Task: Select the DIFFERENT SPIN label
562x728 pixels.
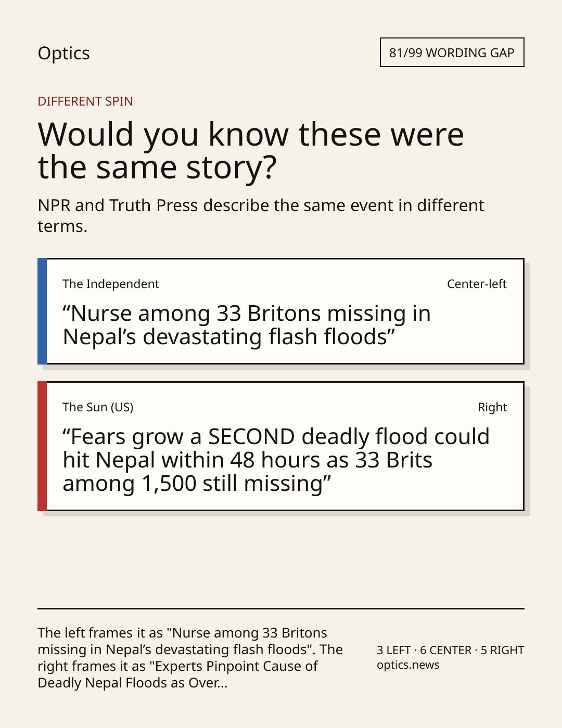Action: click(x=85, y=101)
